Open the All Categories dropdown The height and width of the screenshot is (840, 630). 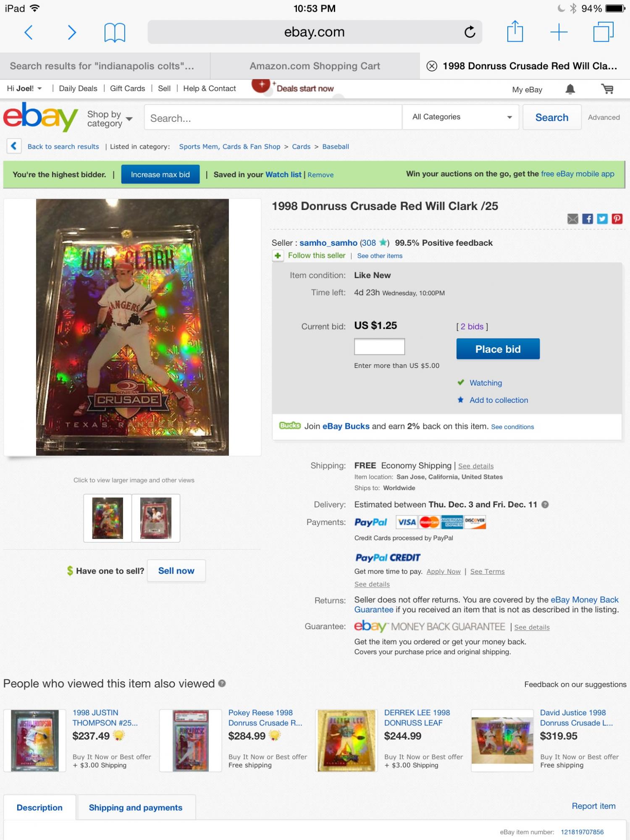tap(461, 117)
